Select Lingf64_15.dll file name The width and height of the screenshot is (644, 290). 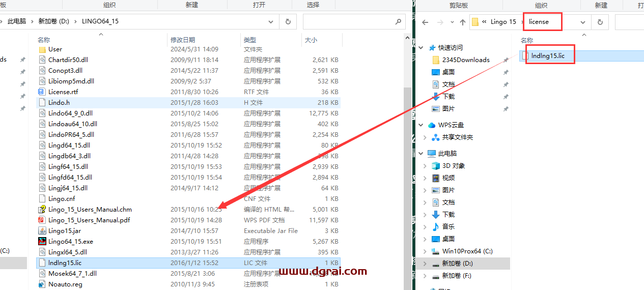tap(68, 166)
